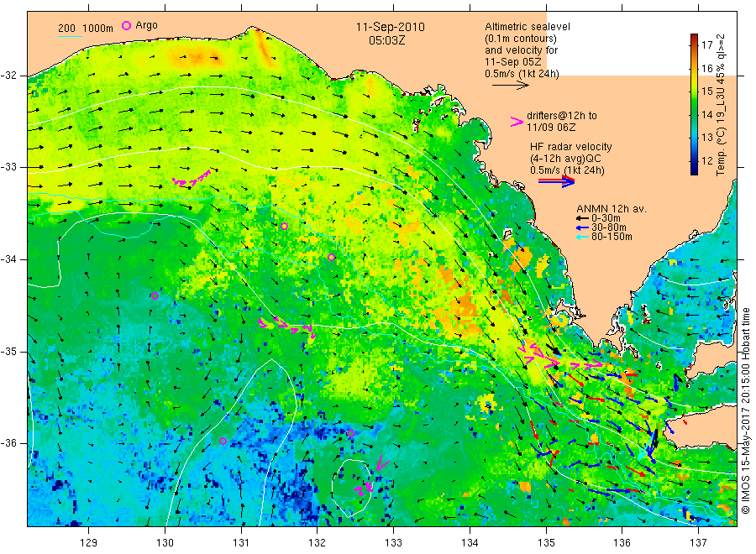Click the '0-30m' depth label
Viewport: 756px width, 554px height.
(606, 218)
